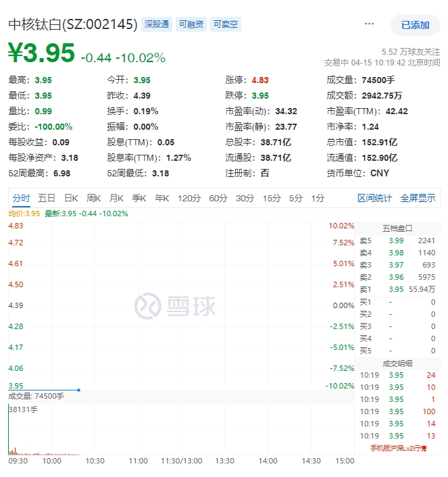Screen dimensions: 448x477
Task: Click the 货币单位 value CNY
Action: coord(380,174)
